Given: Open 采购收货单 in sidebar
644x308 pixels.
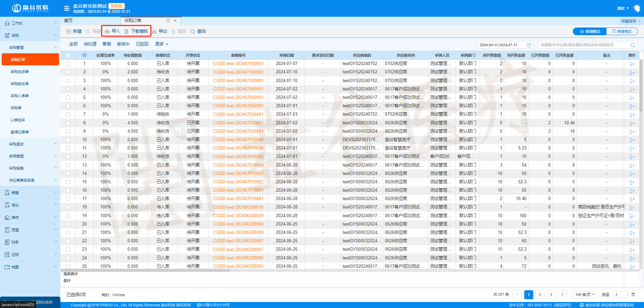Looking at the screenshot, I should [x=20, y=72].
